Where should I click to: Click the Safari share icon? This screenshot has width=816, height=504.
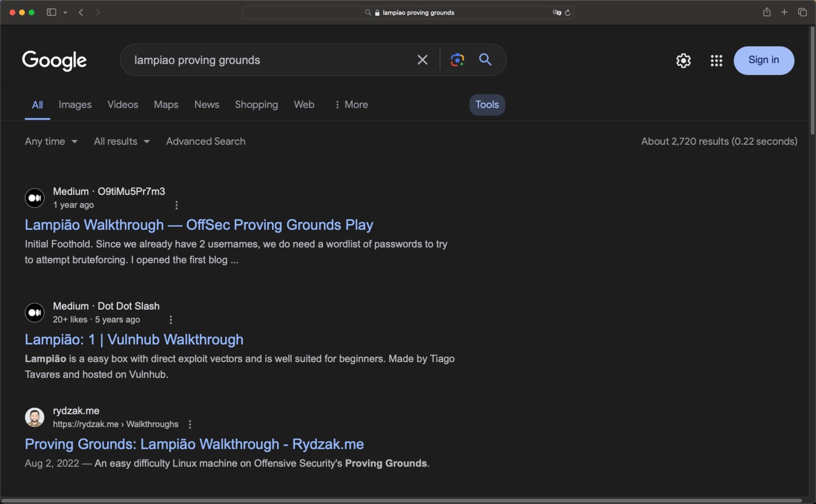click(x=767, y=12)
